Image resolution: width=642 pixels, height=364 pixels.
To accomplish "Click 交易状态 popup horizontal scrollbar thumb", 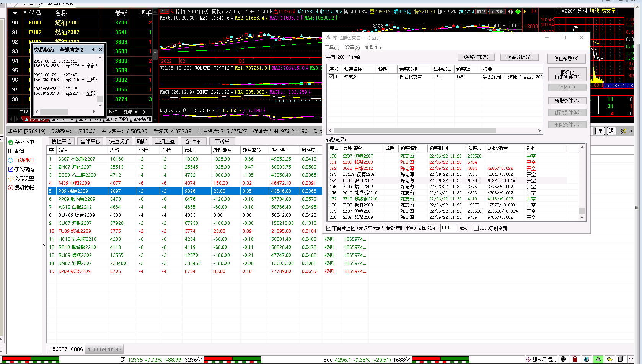I will [x=54, y=112].
